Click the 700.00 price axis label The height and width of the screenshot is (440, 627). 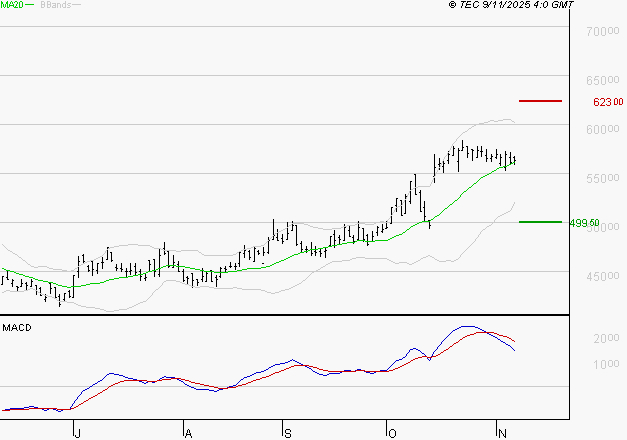[603, 31]
